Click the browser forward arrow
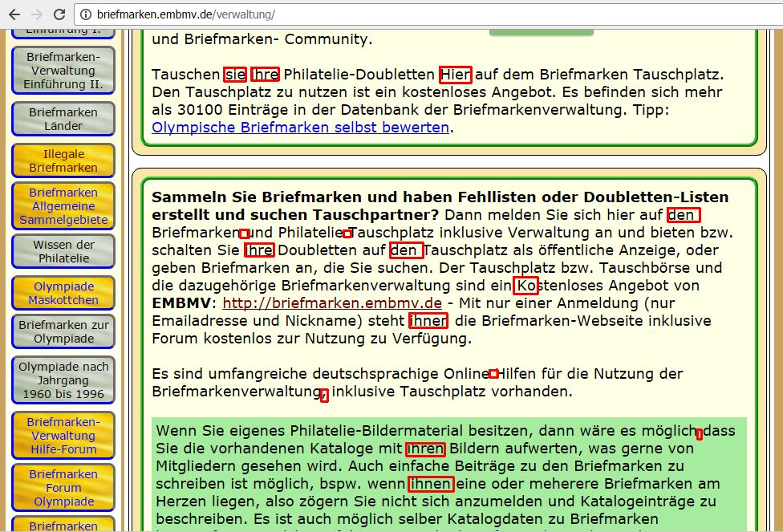Image resolution: width=783 pixels, height=532 pixels. (x=37, y=14)
